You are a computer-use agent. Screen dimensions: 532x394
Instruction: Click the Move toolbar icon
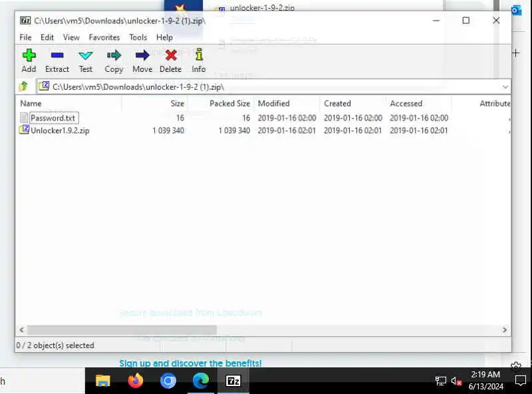click(142, 55)
